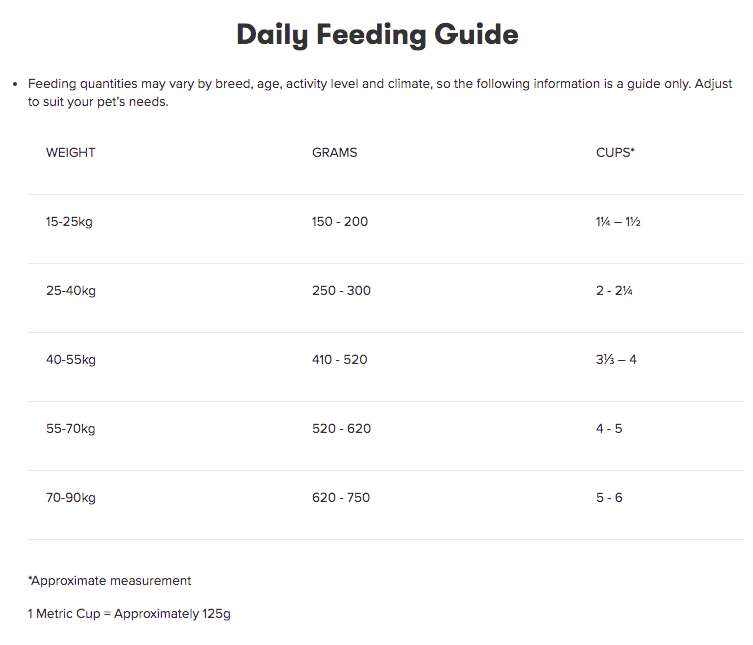Screen dimensions: 753x645
Task: Click the 250 - 300 grams cell
Action: [341, 291]
